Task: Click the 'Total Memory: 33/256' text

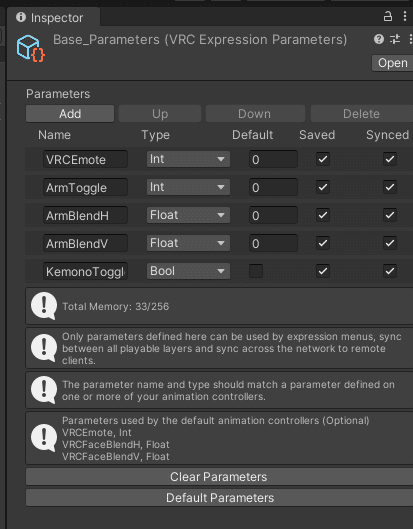Action: click(x=115, y=306)
